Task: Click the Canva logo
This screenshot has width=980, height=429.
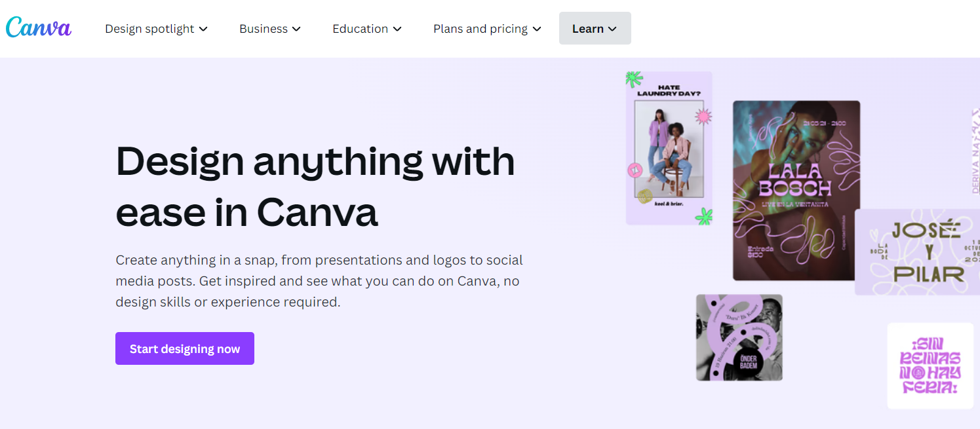Action: pos(39,28)
